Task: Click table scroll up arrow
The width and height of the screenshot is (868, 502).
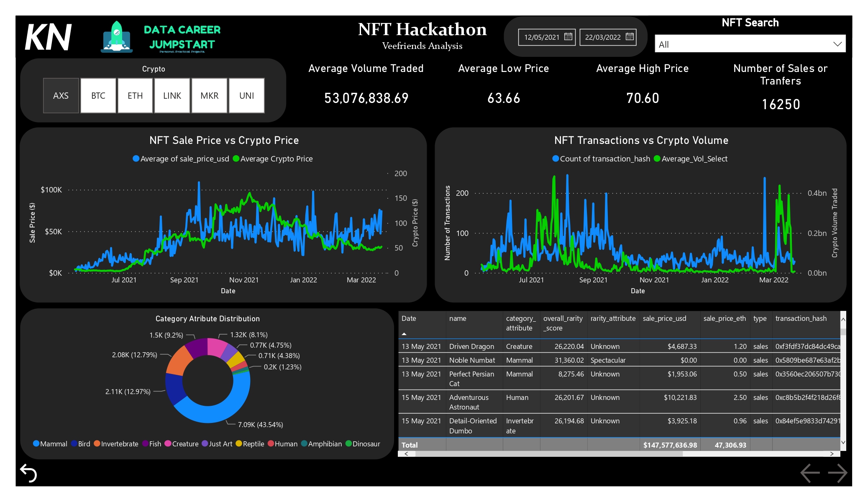Action: click(843, 319)
